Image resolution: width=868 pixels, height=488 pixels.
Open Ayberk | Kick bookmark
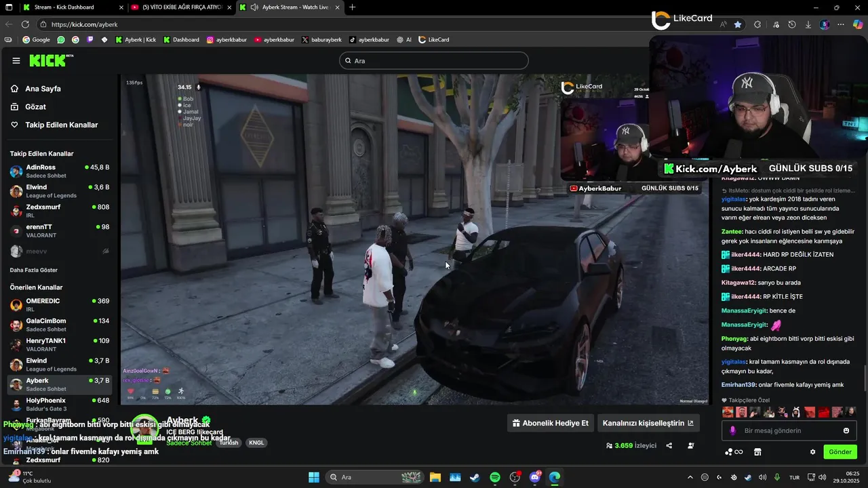tap(136, 39)
